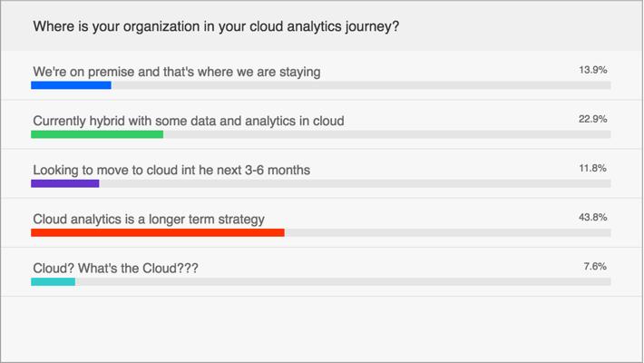Click gray unfilled track of the on premise bar
Viewport: 644px width, 363px height.
pos(361,85)
